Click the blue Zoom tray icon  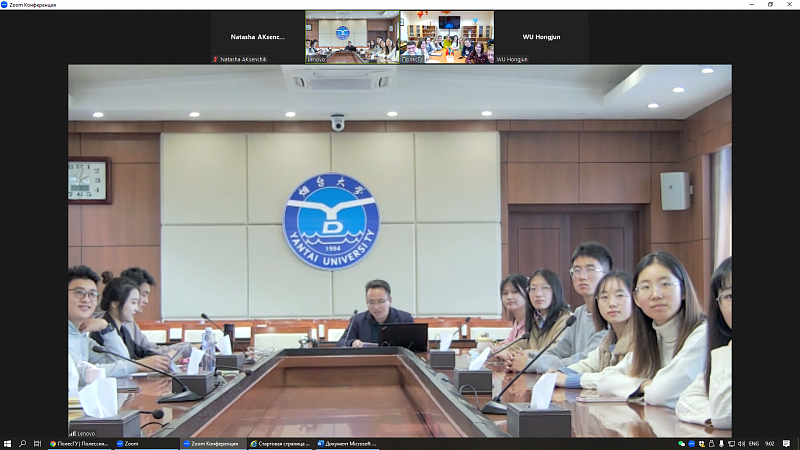click(693, 443)
